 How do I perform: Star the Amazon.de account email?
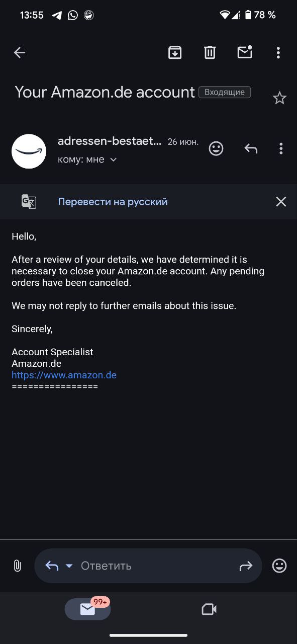tap(279, 98)
